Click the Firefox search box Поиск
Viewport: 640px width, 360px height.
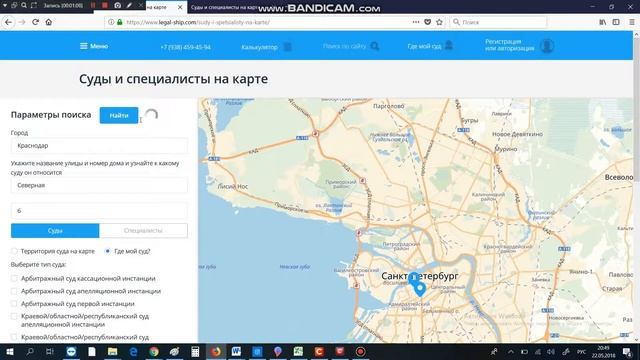click(498, 22)
